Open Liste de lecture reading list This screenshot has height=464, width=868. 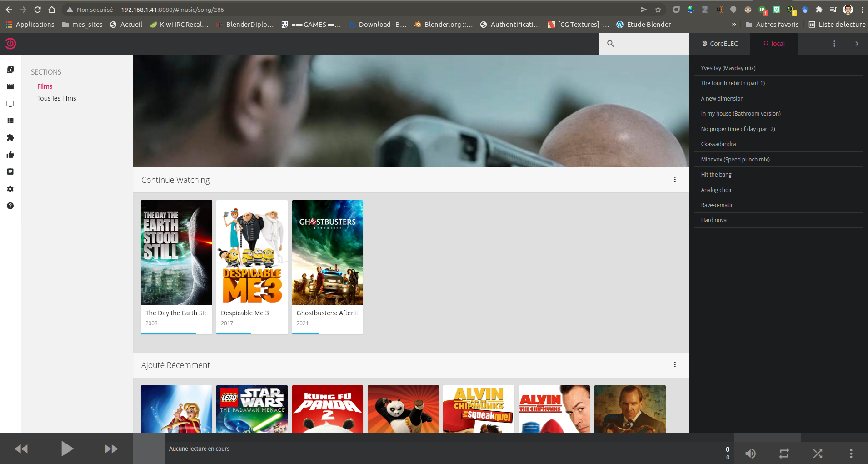pyautogui.click(x=837, y=25)
